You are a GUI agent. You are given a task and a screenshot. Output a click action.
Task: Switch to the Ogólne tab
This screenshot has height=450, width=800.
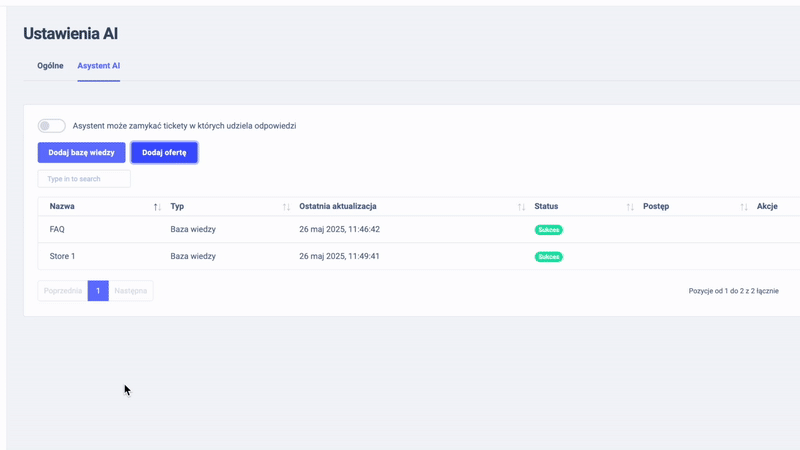click(50, 66)
